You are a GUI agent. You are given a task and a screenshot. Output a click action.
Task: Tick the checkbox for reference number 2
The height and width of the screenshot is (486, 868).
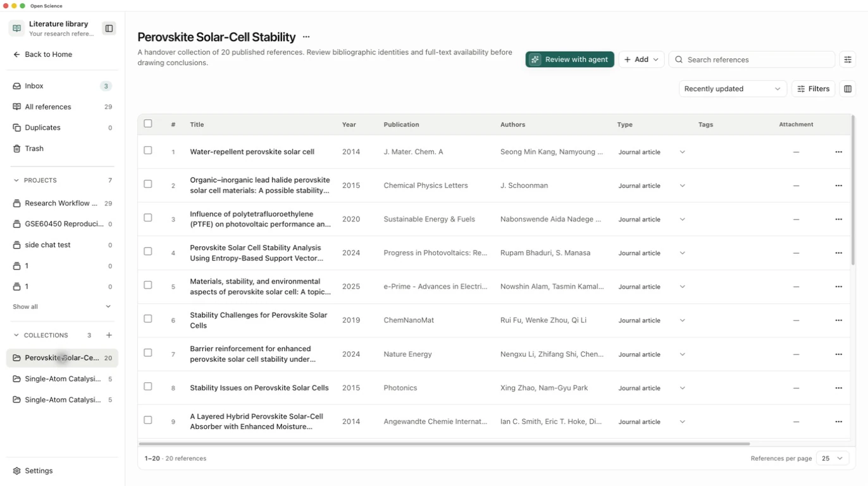pos(148,184)
